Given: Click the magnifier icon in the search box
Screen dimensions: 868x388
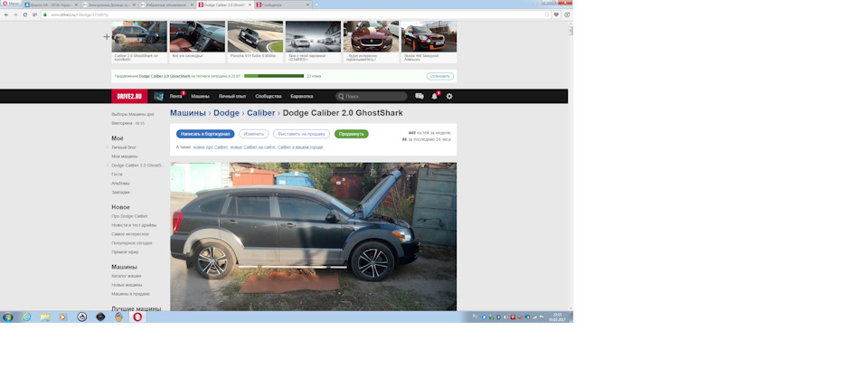Looking at the screenshot, I should point(341,96).
